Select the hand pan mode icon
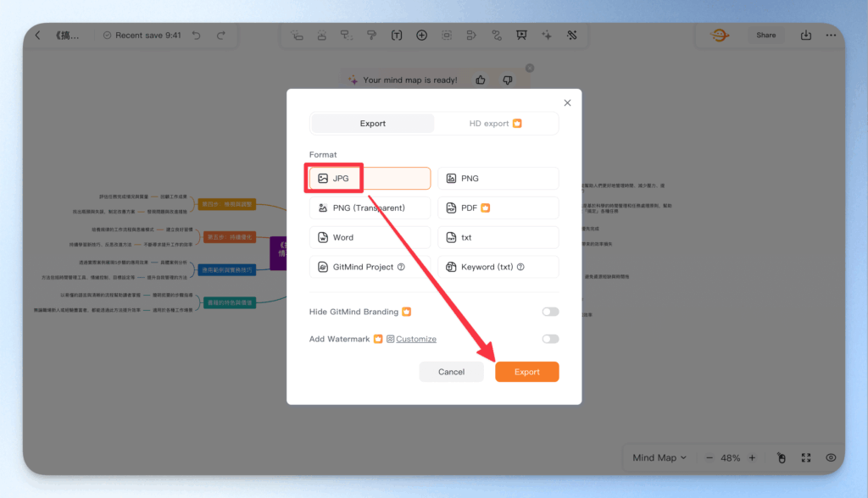 (x=782, y=457)
